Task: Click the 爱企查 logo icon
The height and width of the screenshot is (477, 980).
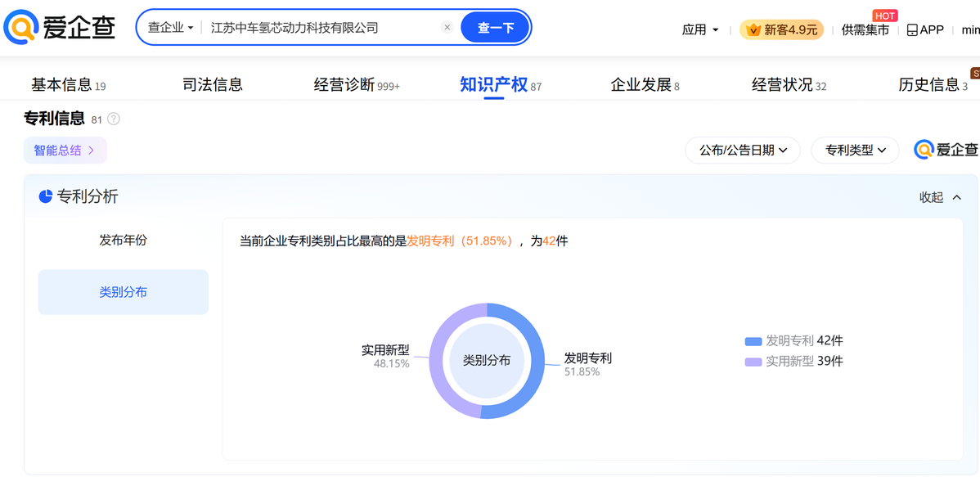Action: point(21,28)
